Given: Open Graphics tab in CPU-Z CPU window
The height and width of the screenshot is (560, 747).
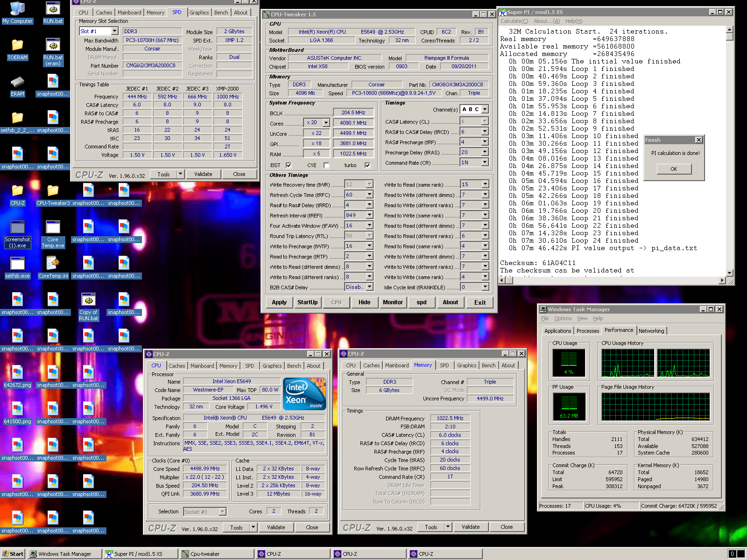Looking at the screenshot, I should pyautogui.click(x=272, y=366).
